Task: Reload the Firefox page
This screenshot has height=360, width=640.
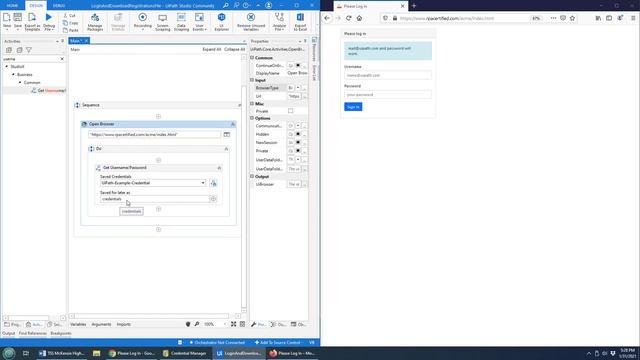Action: [x=349, y=18]
